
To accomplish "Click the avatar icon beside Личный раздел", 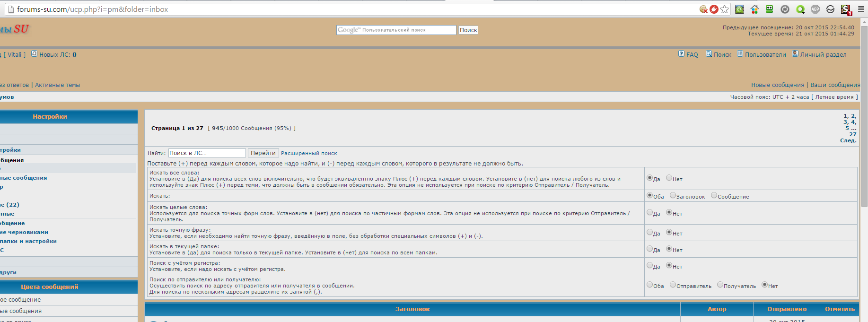I will pyautogui.click(x=795, y=54).
